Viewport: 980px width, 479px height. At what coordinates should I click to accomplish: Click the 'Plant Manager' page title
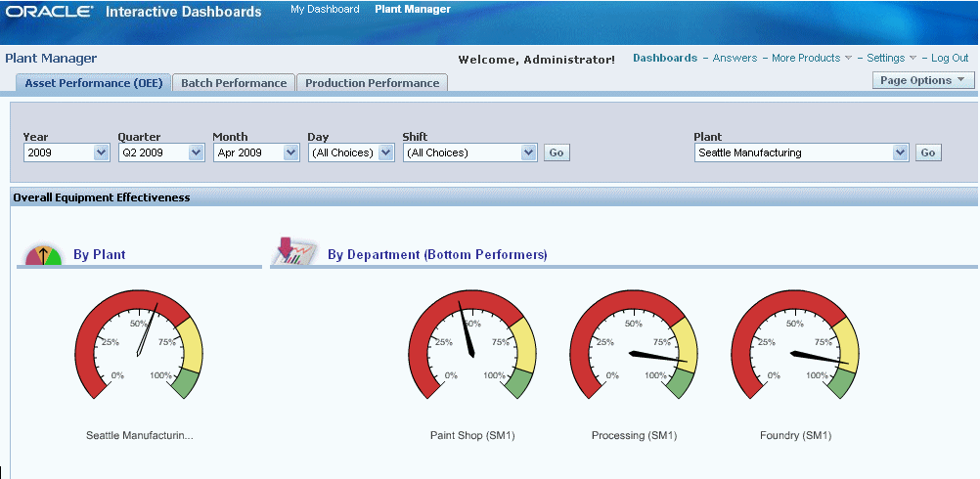click(x=51, y=58)
